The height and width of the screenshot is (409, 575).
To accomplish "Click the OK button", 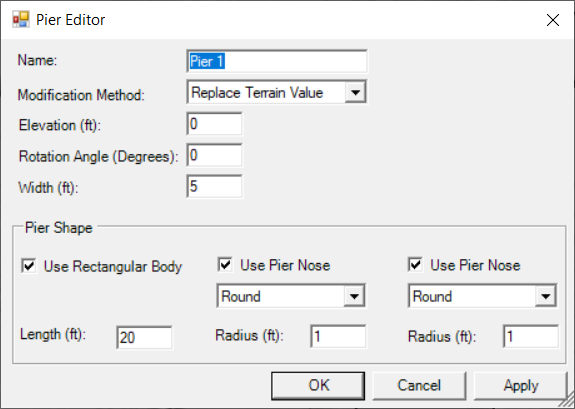I will [x=318, y=386].
